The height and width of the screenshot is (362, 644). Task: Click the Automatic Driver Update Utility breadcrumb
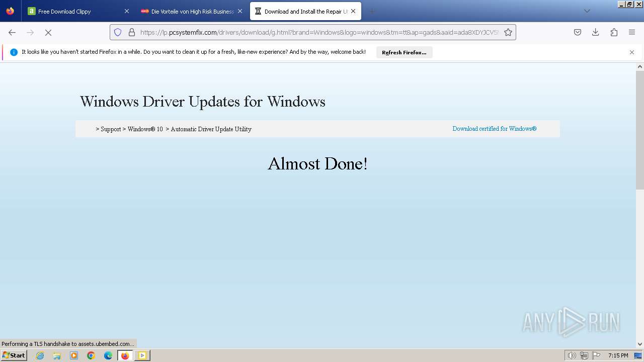(211, 129)
